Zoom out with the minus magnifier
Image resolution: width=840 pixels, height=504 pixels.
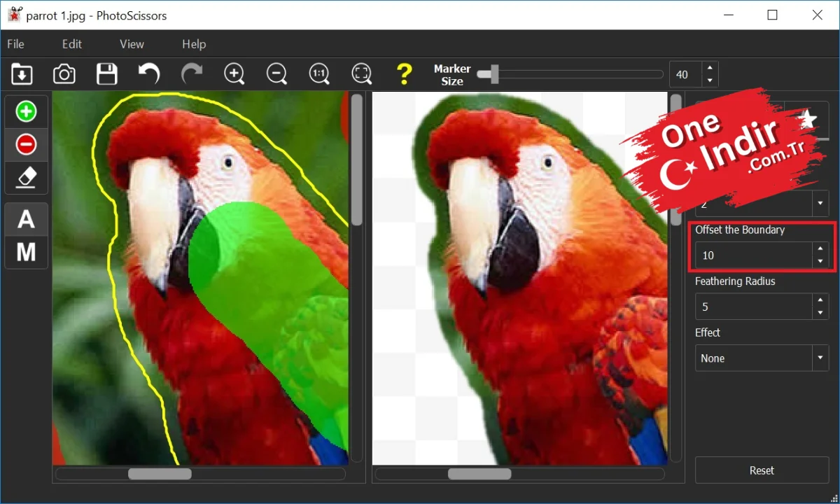point(276,73)
